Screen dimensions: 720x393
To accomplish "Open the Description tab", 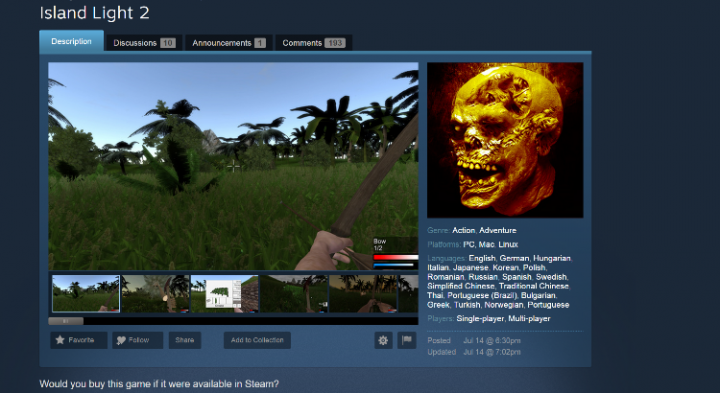I will [71, 41].
